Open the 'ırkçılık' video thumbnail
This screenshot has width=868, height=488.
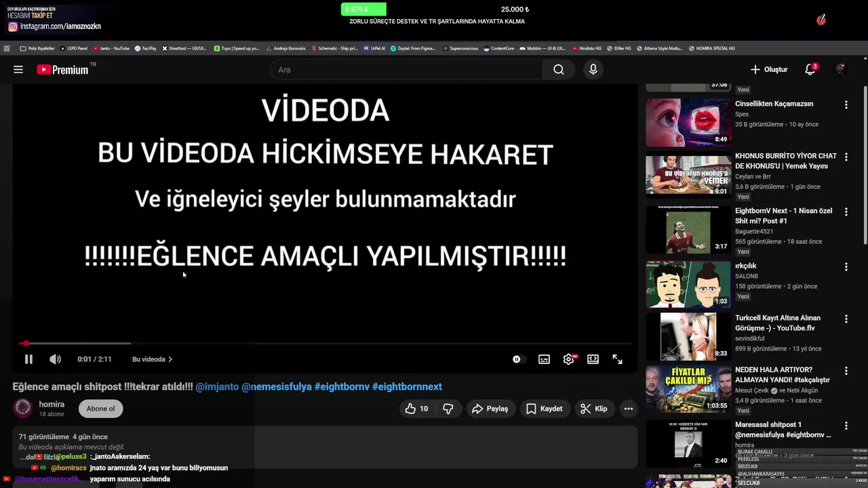coord(688,285)
